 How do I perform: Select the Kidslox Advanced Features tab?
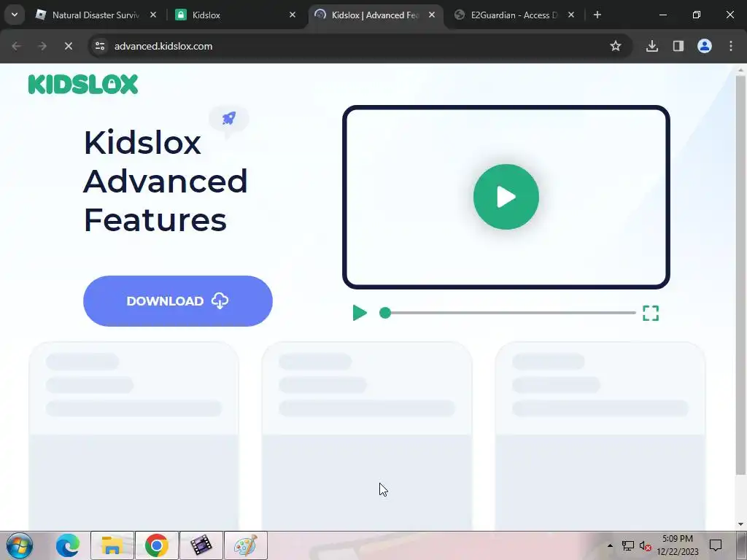374,15
